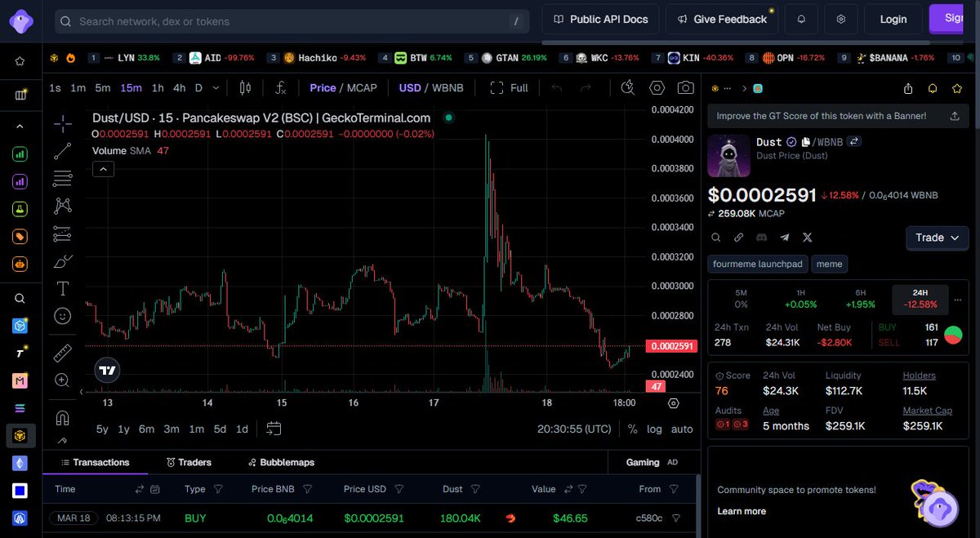Screen dimensions: 980x538
Task: Open Public API Docs
Action: tap(600, 19)
